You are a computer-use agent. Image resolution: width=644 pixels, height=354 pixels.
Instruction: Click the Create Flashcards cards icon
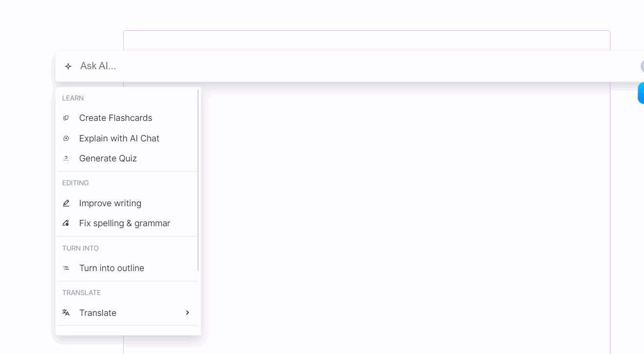[66, 118]
